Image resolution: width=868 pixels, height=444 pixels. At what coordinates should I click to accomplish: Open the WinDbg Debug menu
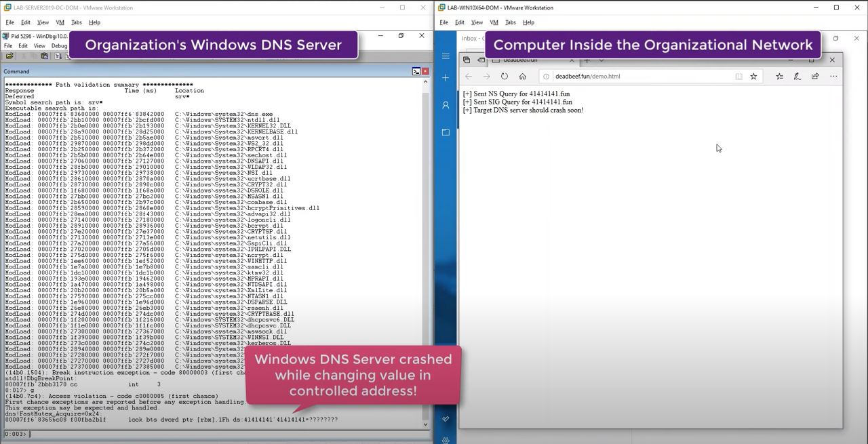[x=59, y=46]
